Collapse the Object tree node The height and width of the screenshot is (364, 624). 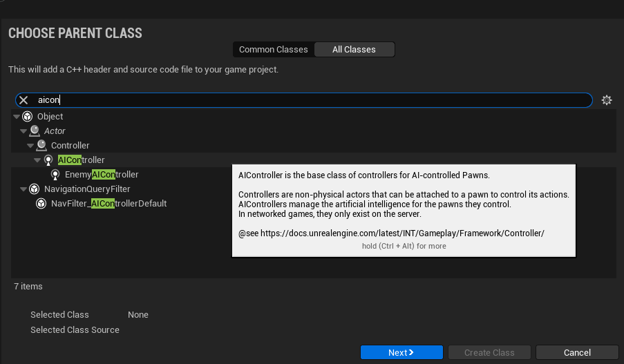point(17,117)
